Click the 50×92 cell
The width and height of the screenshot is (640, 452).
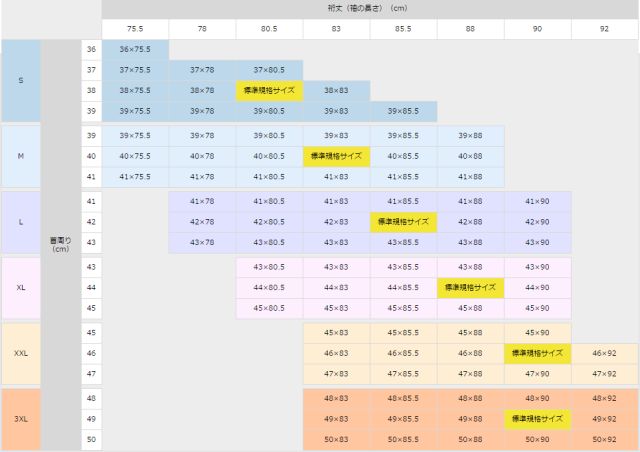(604, 440)
